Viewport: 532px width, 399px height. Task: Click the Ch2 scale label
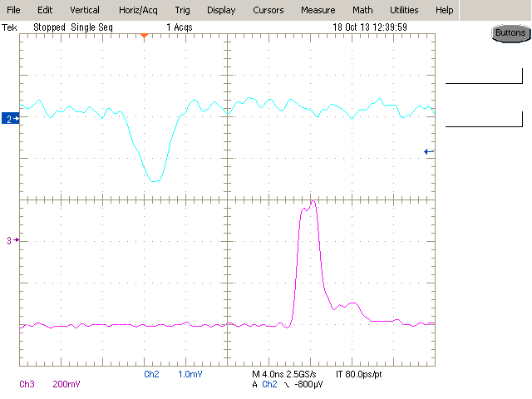pos(151,374)
